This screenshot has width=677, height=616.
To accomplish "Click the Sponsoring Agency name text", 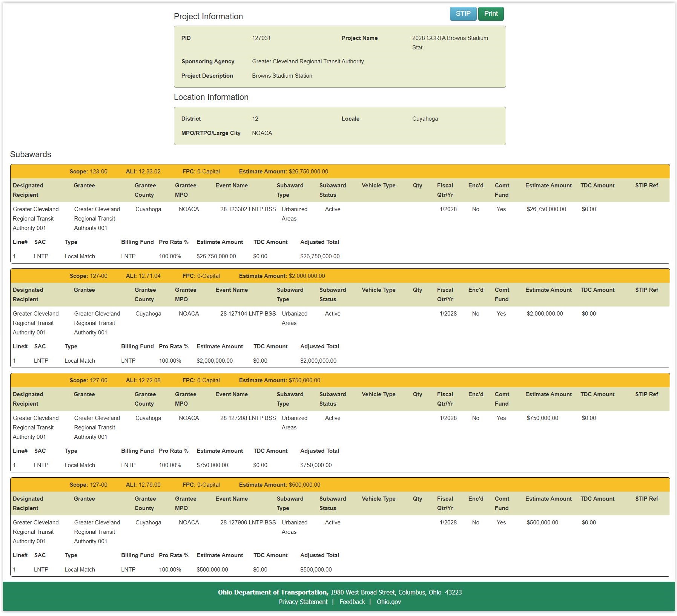I will (308, 61).
